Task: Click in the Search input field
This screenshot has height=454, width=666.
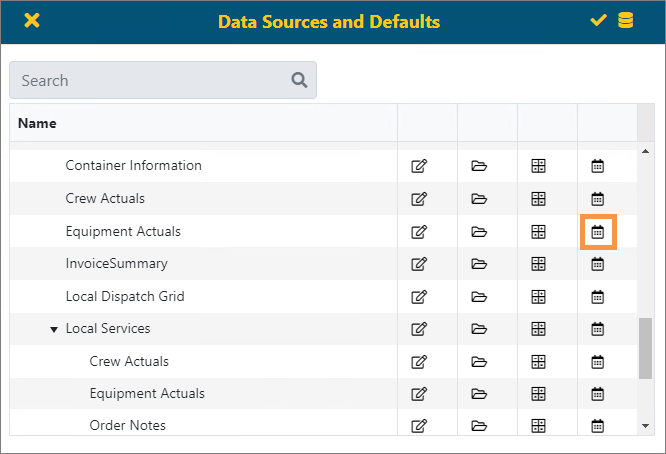Action: point(150,80)
